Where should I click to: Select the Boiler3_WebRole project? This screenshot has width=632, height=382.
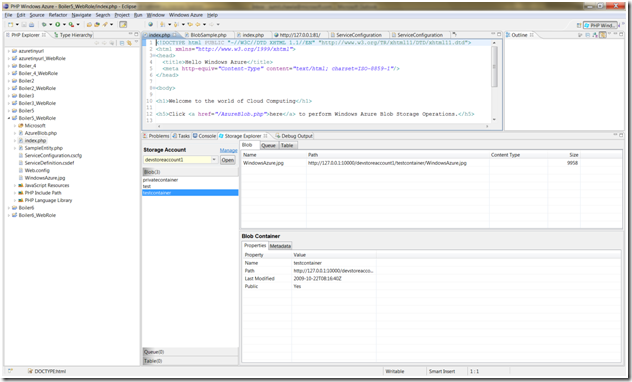coord(37,103)
